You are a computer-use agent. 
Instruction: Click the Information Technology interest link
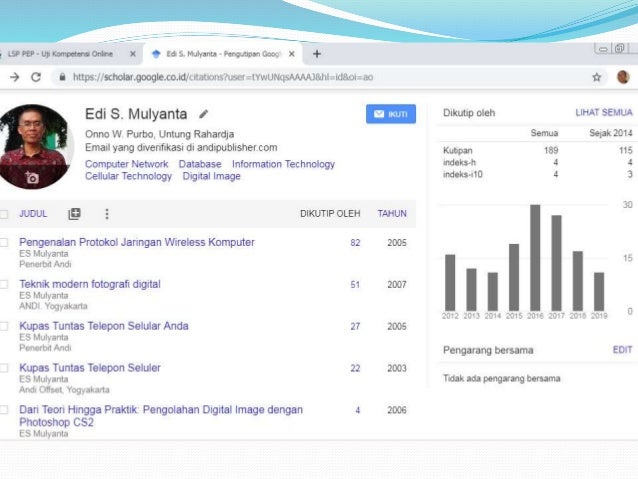(x=283, y=164)
